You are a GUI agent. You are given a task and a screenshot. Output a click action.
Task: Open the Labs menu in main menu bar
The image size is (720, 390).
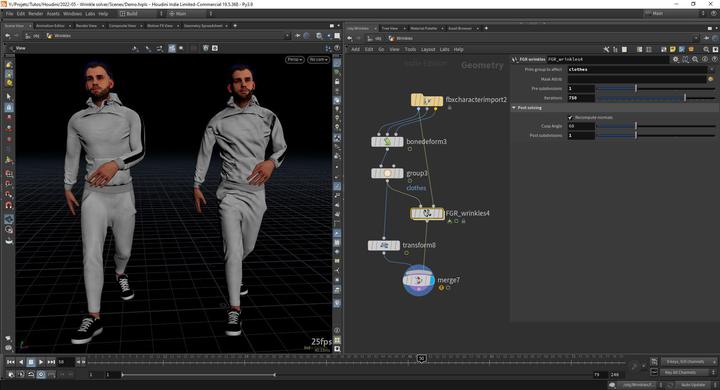[90, 14]
